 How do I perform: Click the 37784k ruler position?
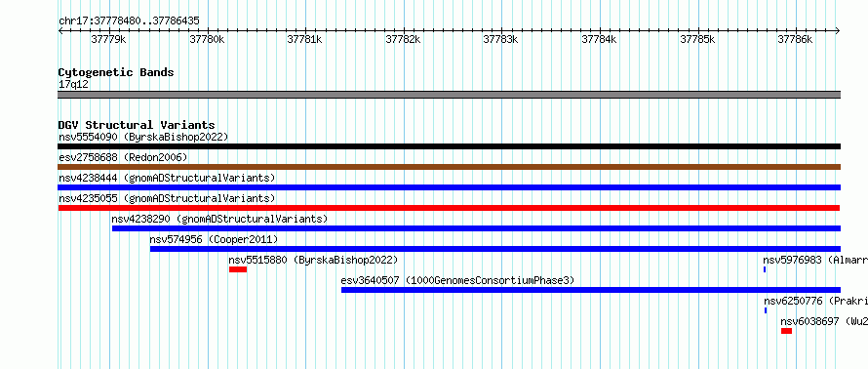600,39
